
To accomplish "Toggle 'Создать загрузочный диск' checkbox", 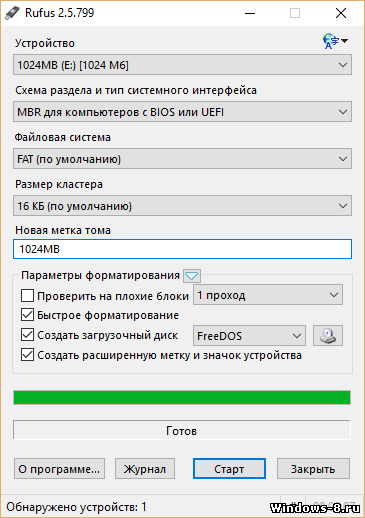I will 27,335.
